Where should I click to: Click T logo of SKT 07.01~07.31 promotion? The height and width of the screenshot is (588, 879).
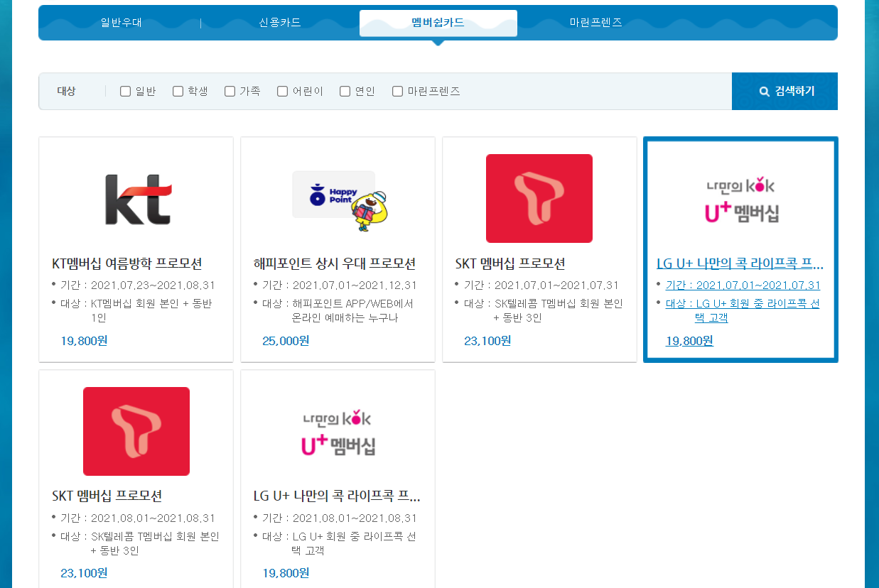pyautogui.click(x=539, y=198)
